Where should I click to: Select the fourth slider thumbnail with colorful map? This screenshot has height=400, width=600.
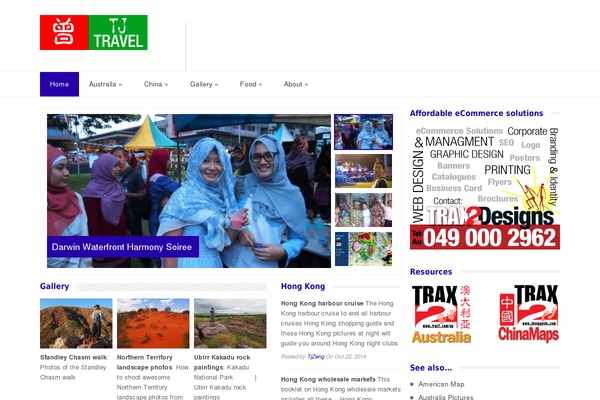364,249
